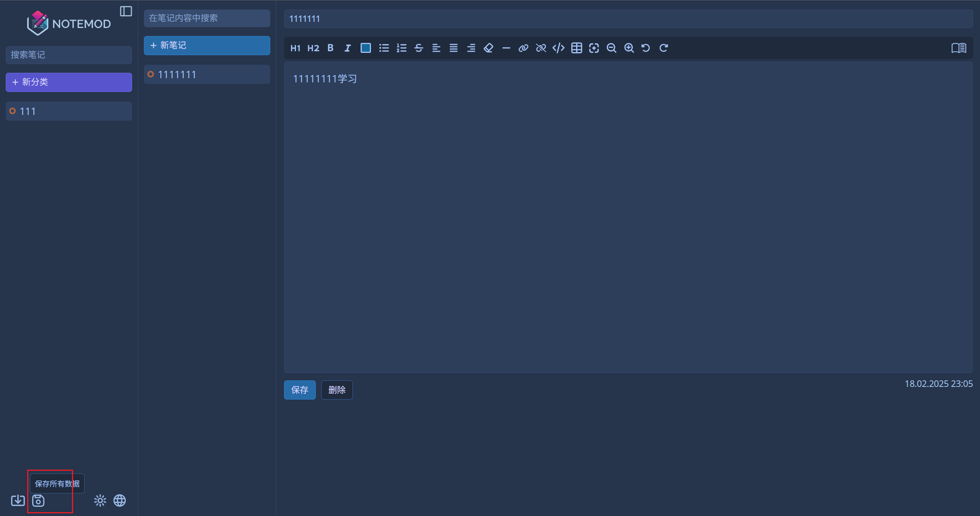Insert a bulleted list

384,48
